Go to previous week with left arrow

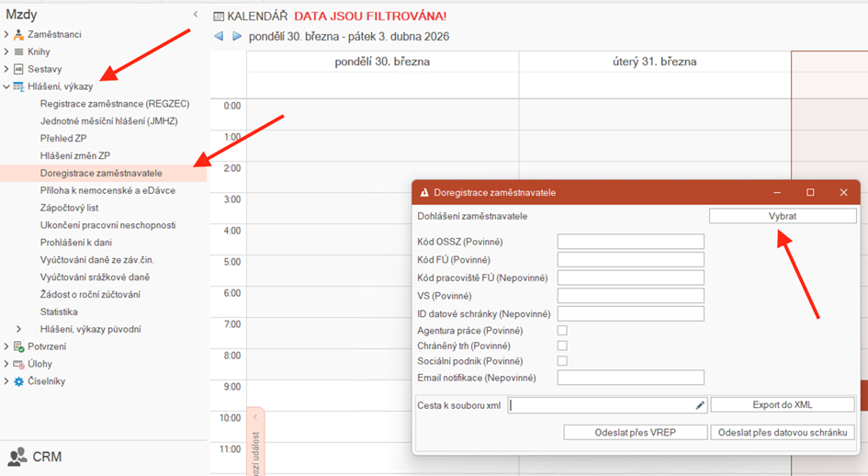tap(219, 37)
